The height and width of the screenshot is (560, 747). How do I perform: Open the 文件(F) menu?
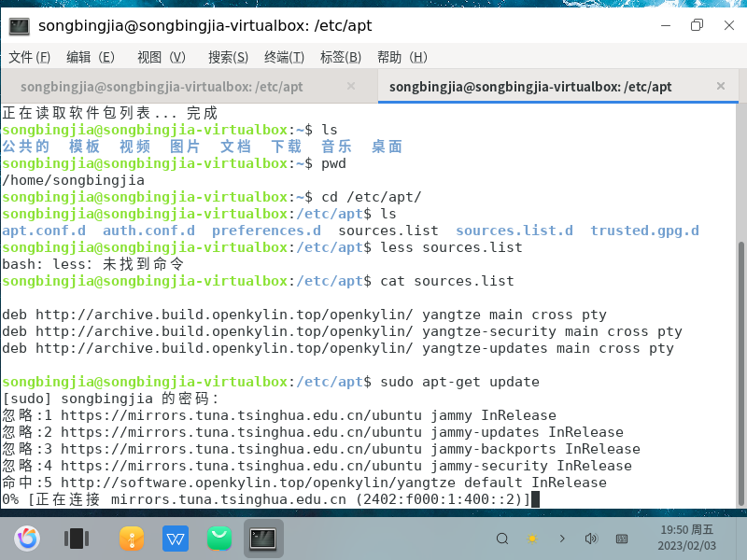29,57
